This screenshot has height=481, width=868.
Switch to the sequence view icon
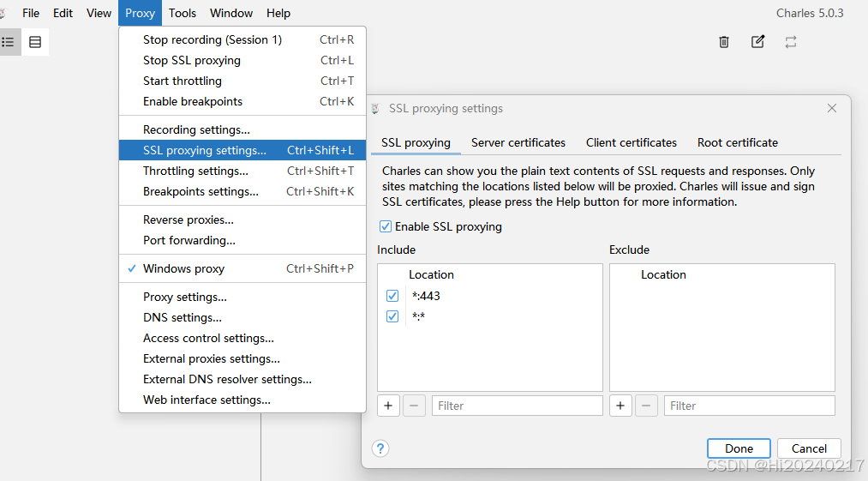pos(35,42)
